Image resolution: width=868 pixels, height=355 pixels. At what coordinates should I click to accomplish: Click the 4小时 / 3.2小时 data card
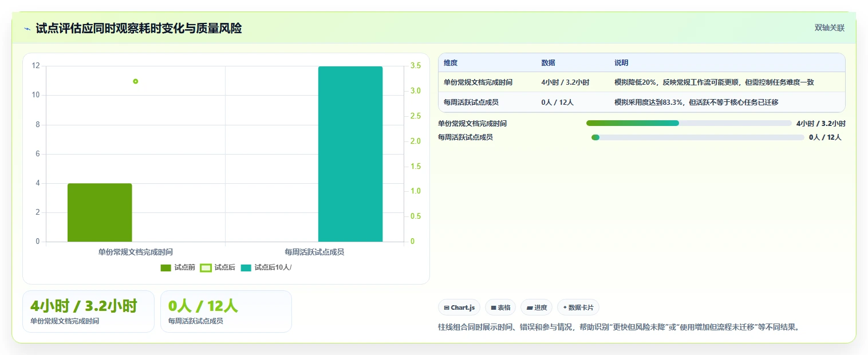click(x=88, y=311)
